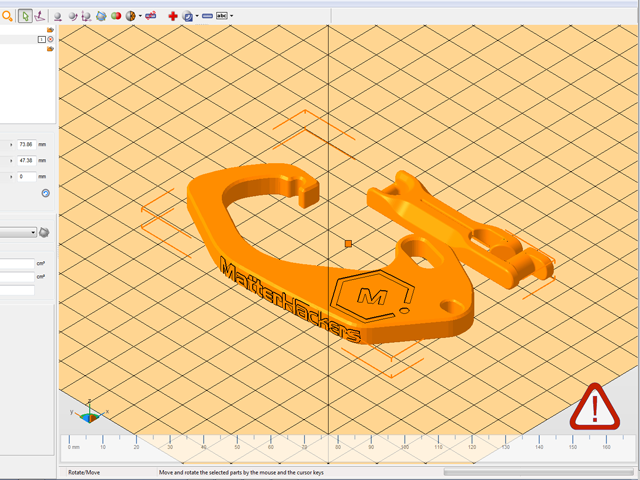Choose the align-to-surface tool icon
The width and height of the screenshot is (640, 480).
coord(40,16)
